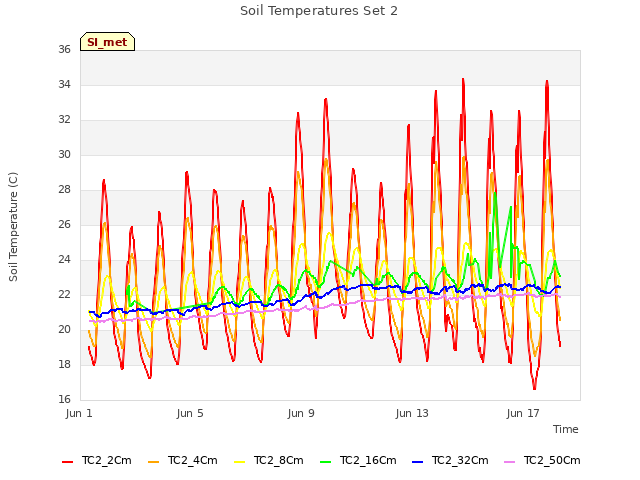Click the Jun 9 x-axis tick label
The width and height of the screenshot is (640, 480).
click(301, 413)
